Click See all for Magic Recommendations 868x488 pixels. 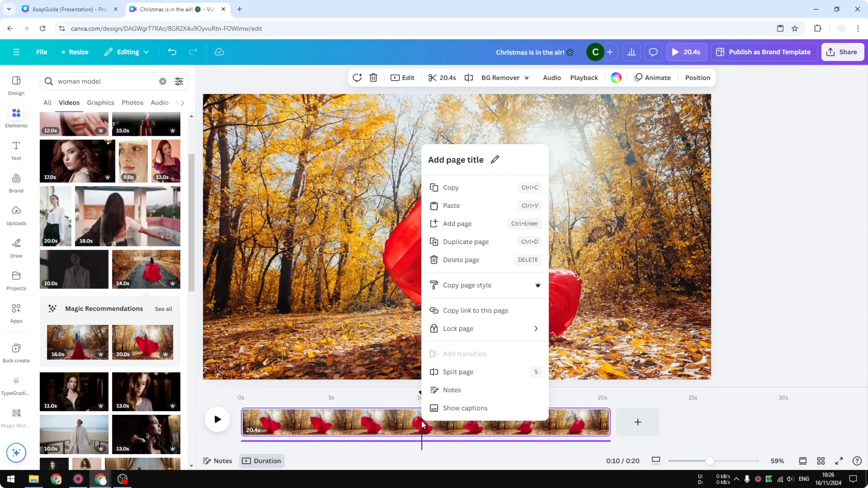pyautogui.click(x=163, y=309)
